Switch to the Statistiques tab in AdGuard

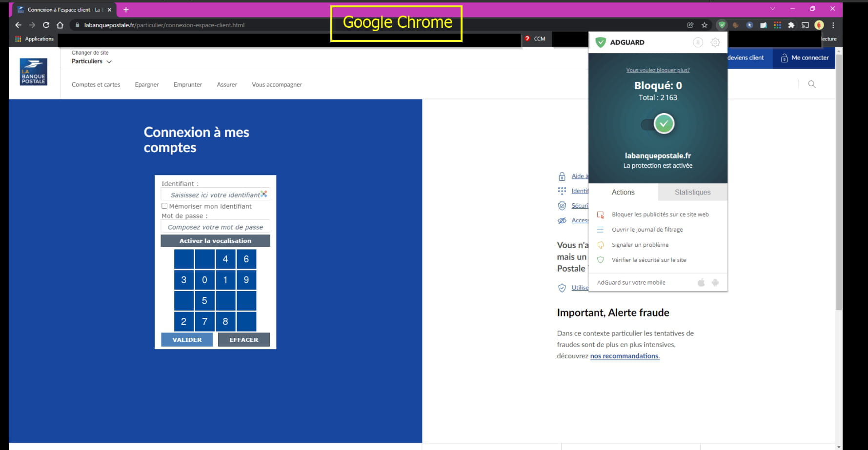pos(692,192)
